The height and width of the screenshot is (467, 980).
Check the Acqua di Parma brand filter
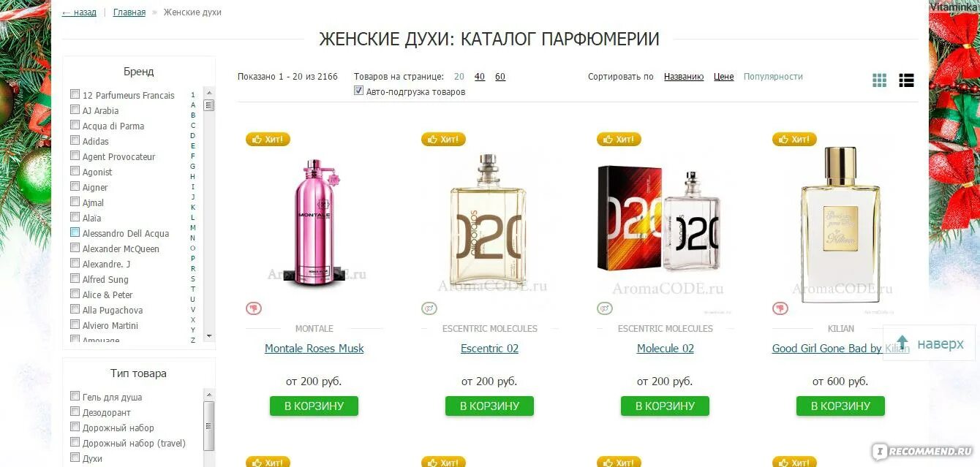pyautogui.click(x=75, y=125)
